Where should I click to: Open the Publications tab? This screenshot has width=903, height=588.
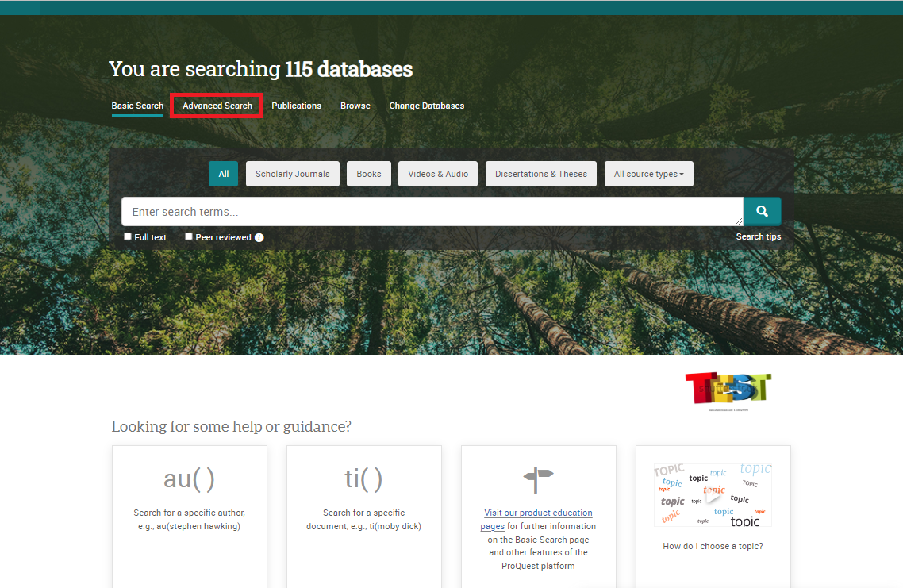(296, 105)
